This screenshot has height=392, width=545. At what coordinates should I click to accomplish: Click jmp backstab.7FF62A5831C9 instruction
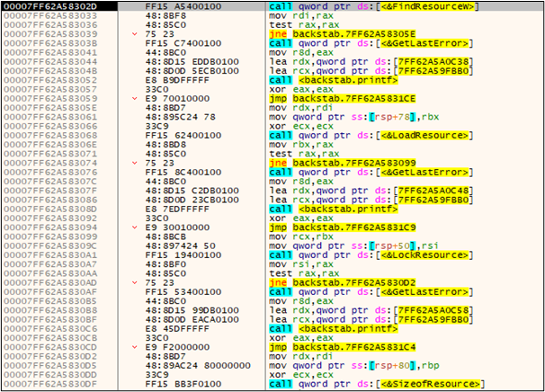point(343,227)
